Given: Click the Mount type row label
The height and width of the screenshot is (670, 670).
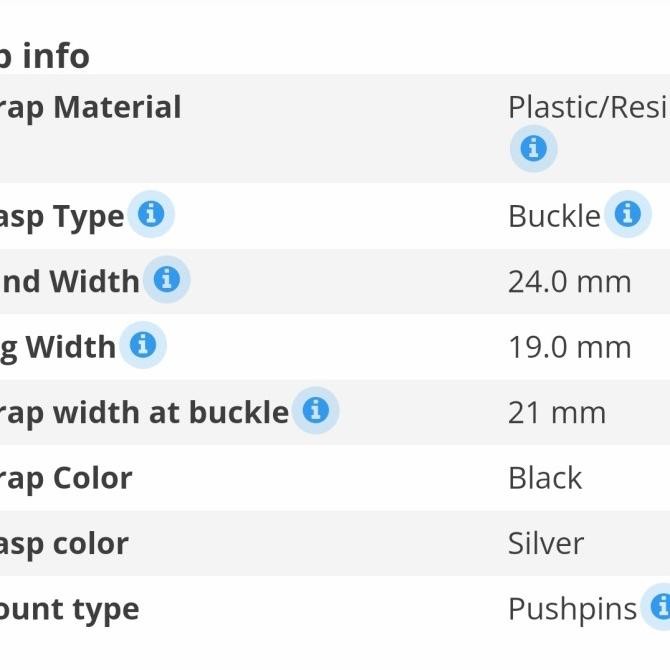Looking at the screenshot, I should pyautogui.click(x=69, y=609).
